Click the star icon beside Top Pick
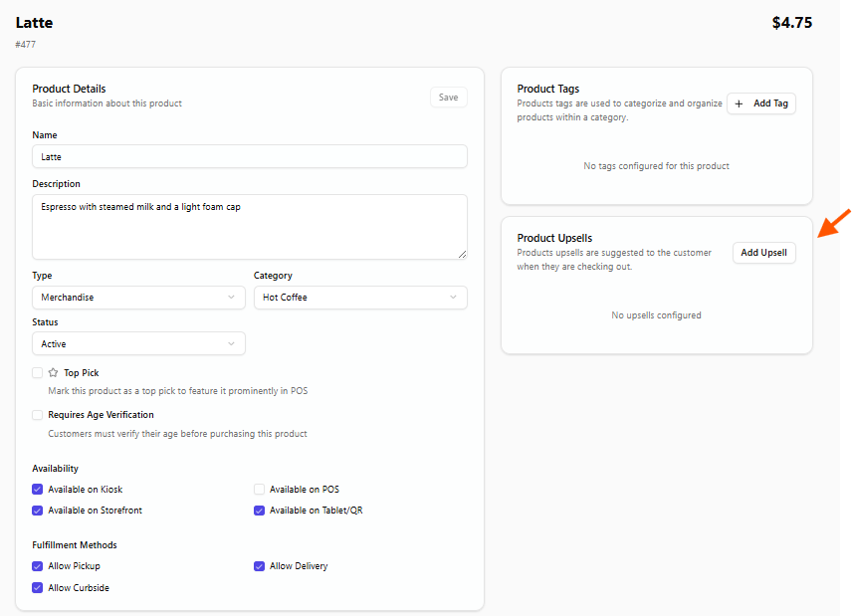The image size is (852, 616). (x=54, y=373)
